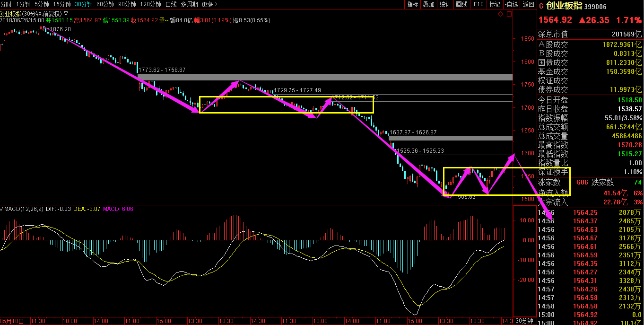The image size is (644, 325).
Task: Click the 返回 back button
Action: pos(528,4)
